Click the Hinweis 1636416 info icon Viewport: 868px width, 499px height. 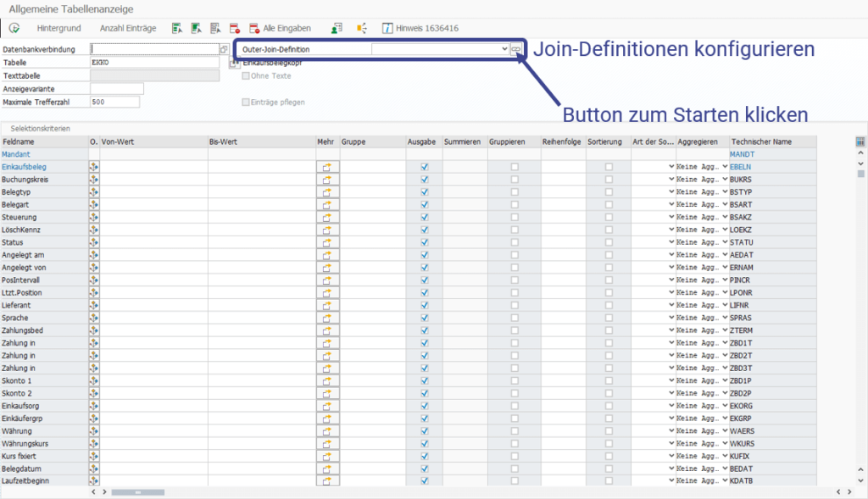tap(389, 28)
